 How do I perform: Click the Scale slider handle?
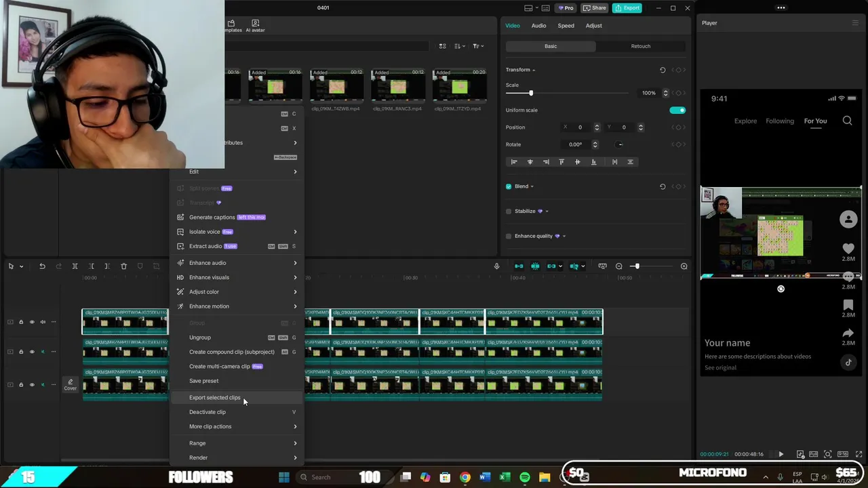(531, 93)
